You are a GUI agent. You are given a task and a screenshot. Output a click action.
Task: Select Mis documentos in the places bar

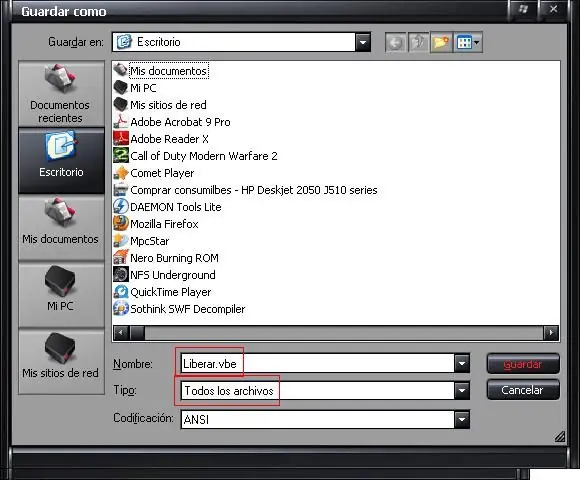click(x=61, y=227)
